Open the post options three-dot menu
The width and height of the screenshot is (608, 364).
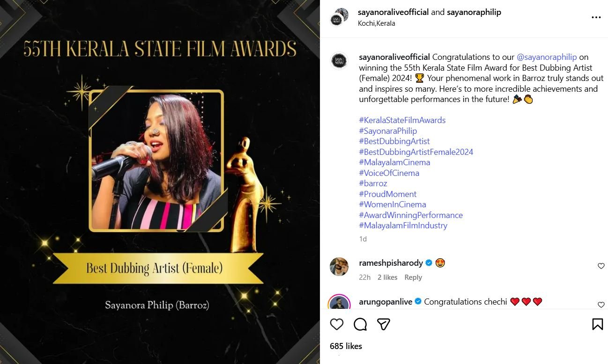[x=596, y=17]
